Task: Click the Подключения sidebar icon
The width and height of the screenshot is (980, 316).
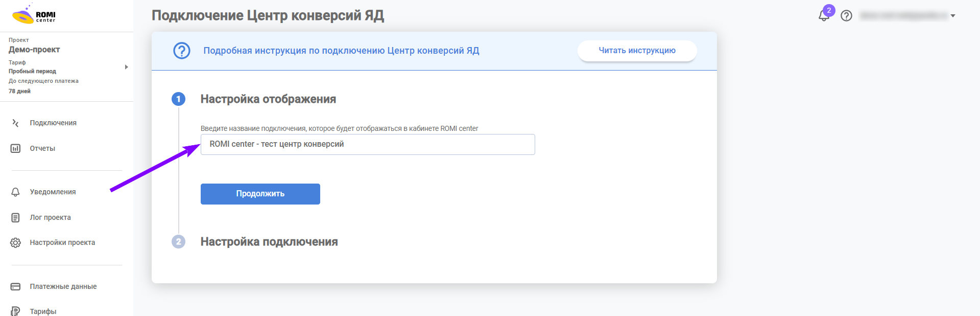Action: tap(15, 123)
